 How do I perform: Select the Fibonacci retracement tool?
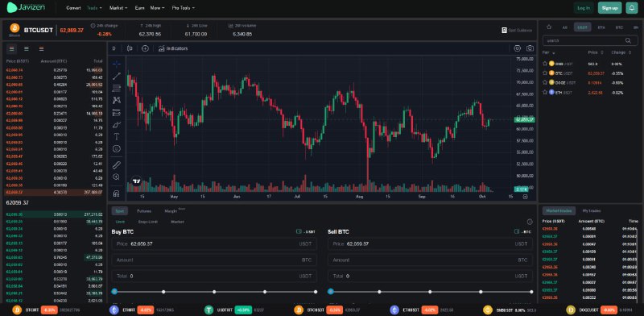[117, 88]
